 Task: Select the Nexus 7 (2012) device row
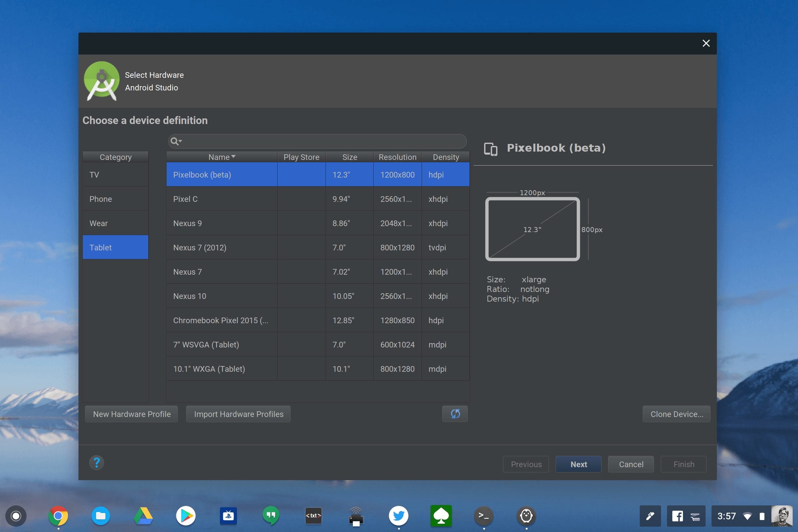(x=318, y=247)
